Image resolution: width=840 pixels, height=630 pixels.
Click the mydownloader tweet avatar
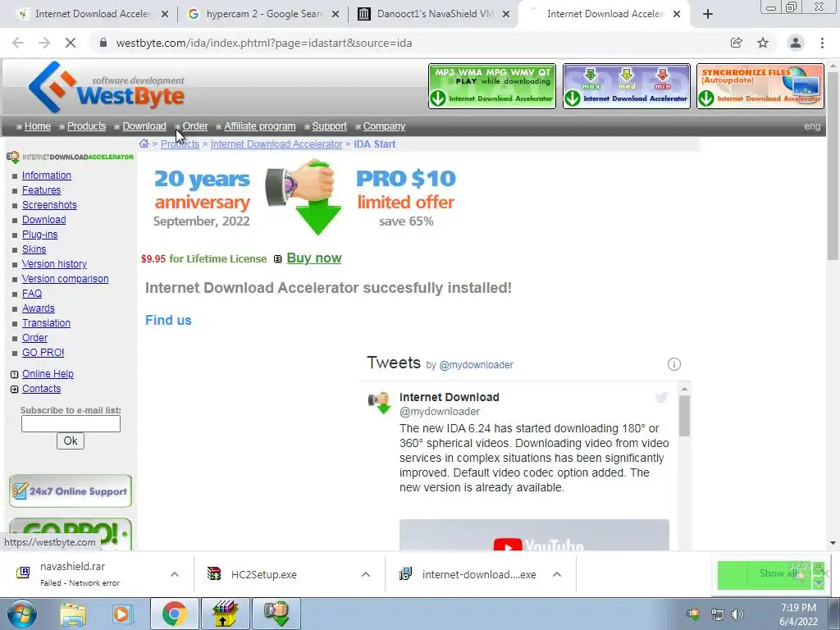click(x=379, y=402)
